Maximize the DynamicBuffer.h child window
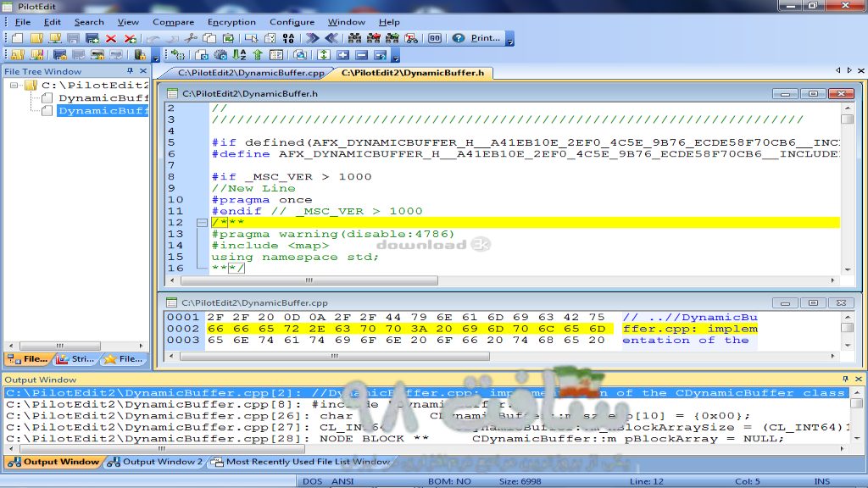The height and width of the screenshot is (488, 868). click(813, 93)
